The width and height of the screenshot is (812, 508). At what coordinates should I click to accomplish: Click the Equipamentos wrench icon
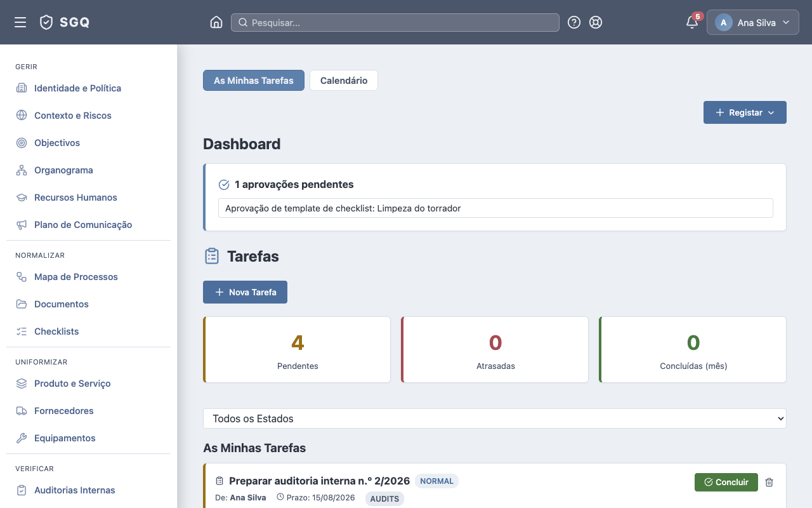click(22, 438)
